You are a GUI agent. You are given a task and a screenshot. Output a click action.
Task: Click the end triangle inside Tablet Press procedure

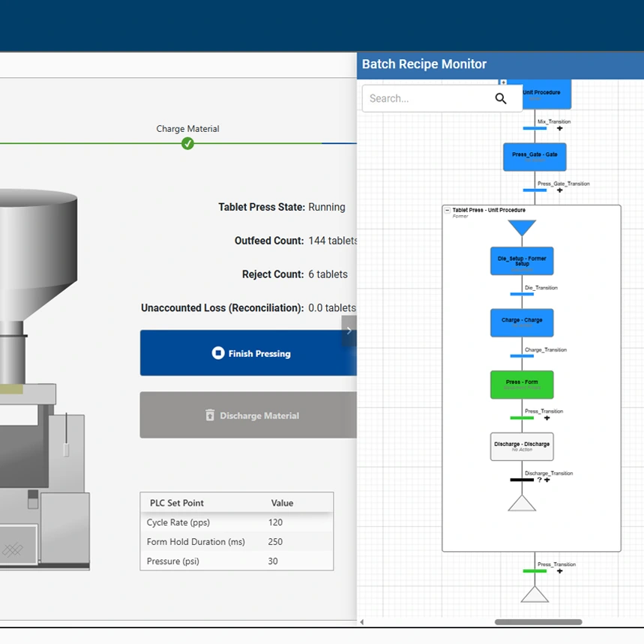point(522,503)
